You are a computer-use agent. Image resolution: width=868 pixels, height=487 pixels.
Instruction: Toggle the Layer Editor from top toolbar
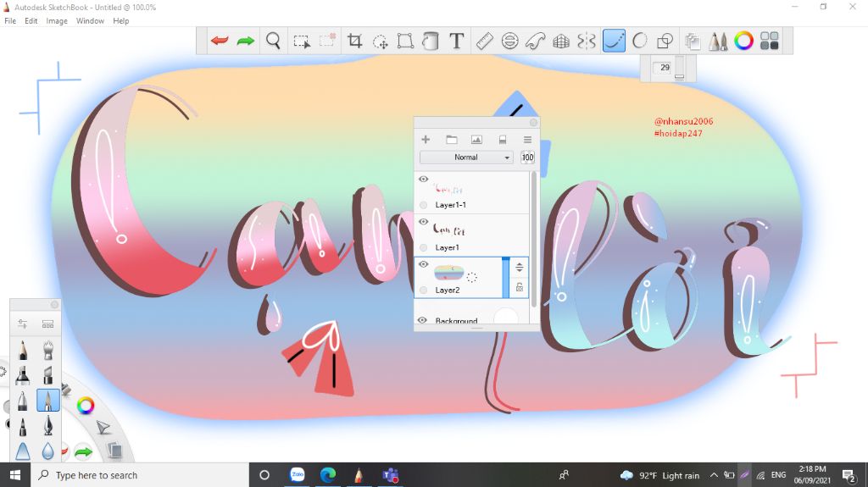[x=692, y=41]
